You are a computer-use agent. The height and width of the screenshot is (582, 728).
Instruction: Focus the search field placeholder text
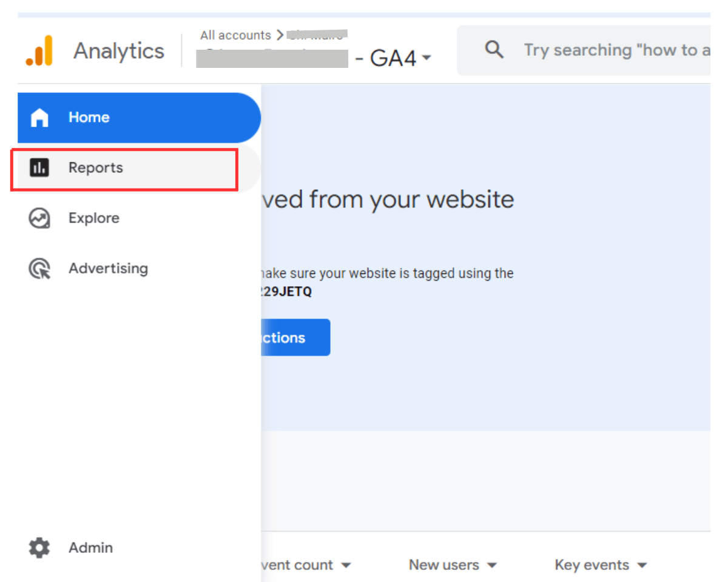pyautogui.click(x=616, y=50)
